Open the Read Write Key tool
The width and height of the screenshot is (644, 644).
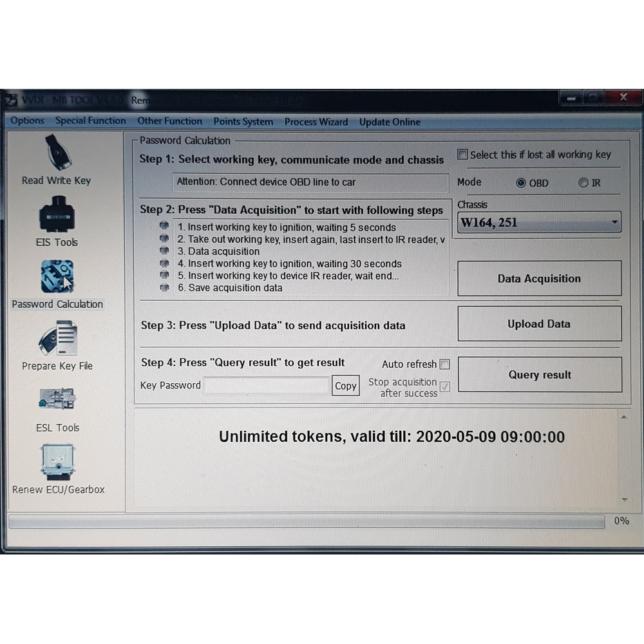(57, 159)
